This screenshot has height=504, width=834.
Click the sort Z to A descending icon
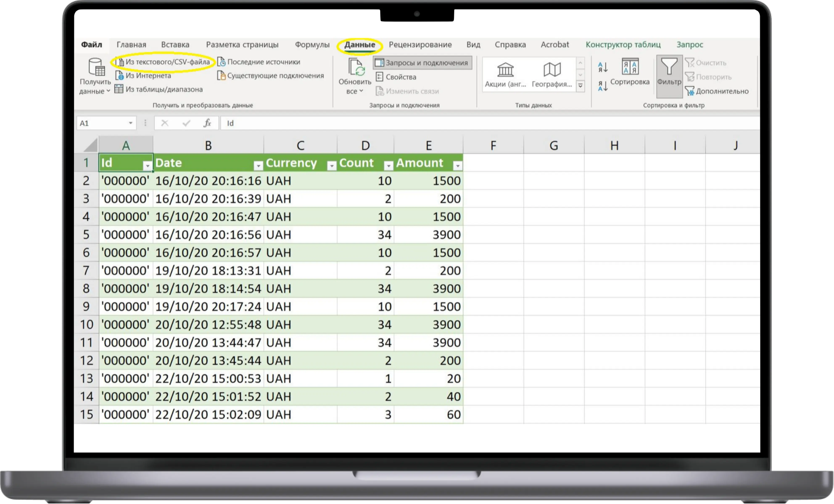[x=602, y=86]
